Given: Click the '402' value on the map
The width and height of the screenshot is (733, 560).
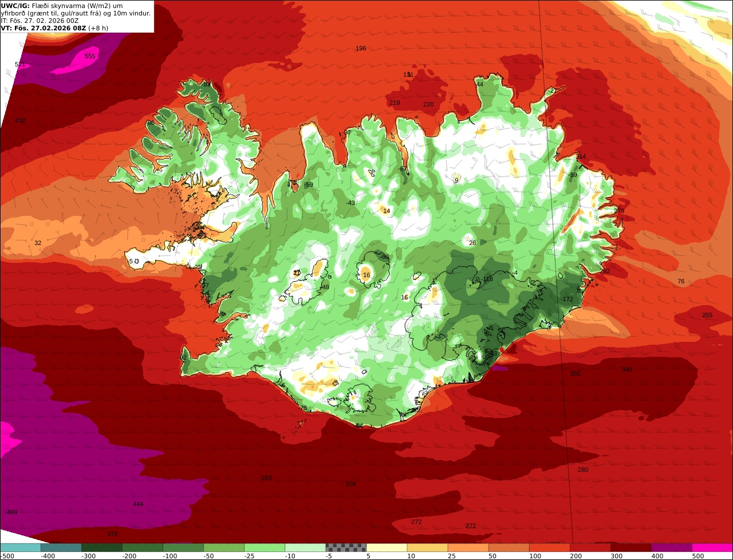Looking at the screenshot, I should (x=20, y=120).
